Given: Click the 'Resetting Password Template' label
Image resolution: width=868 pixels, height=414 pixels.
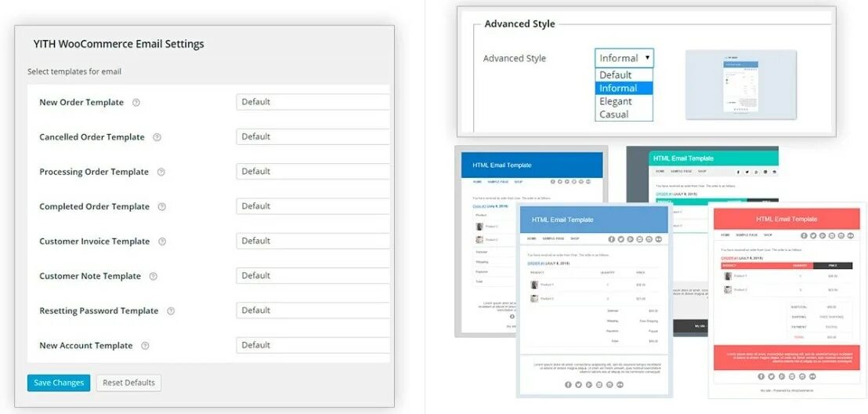Looking at the screenshot, I should pos(99,311).
